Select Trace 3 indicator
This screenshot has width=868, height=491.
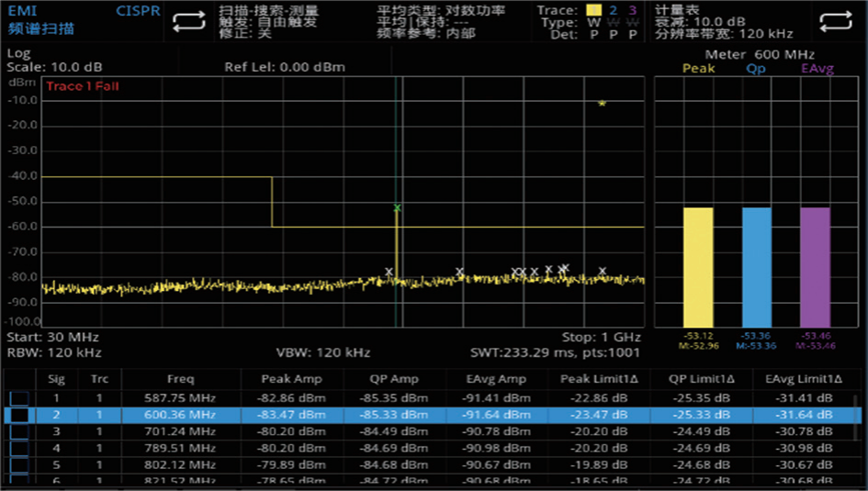tap(632, 10)
